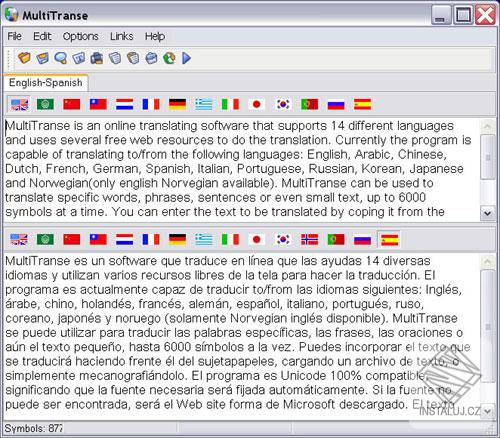The width and height of the screenshot is (500, 438).
Task: Click source text scrollbar up arrow
Action: point(487,127)
